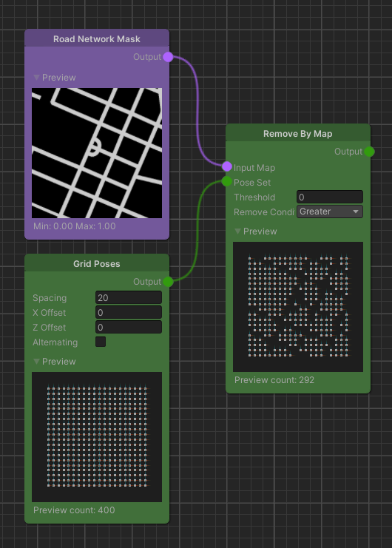392x548 pixels.
Task: Click Road Network Mask output port
Action: (x=168, y=57)
